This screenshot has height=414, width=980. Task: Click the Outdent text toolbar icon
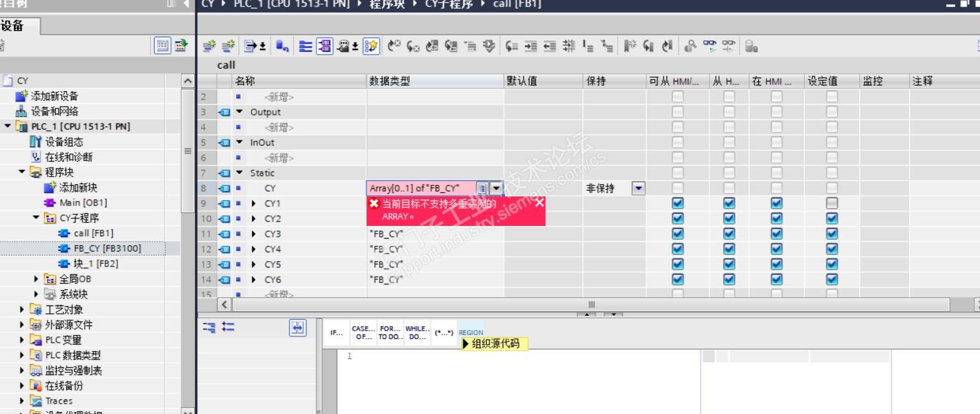[x=550, y=46]
